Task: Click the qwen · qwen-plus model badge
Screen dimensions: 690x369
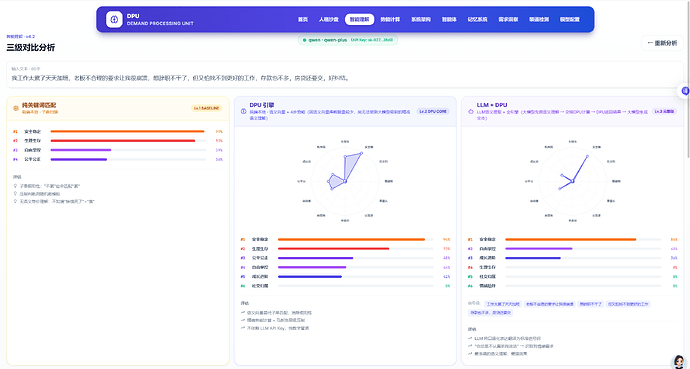Action: click(x=348, y=40)
